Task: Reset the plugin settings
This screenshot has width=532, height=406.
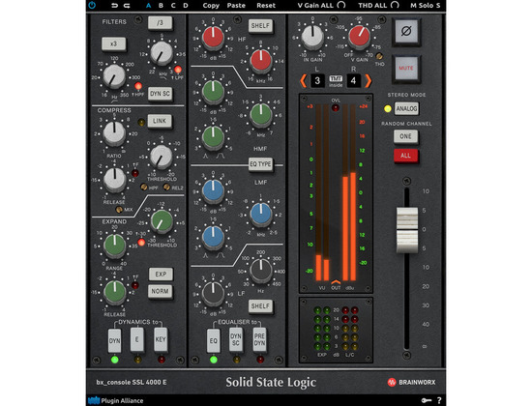Action: [x=266, y=6]
